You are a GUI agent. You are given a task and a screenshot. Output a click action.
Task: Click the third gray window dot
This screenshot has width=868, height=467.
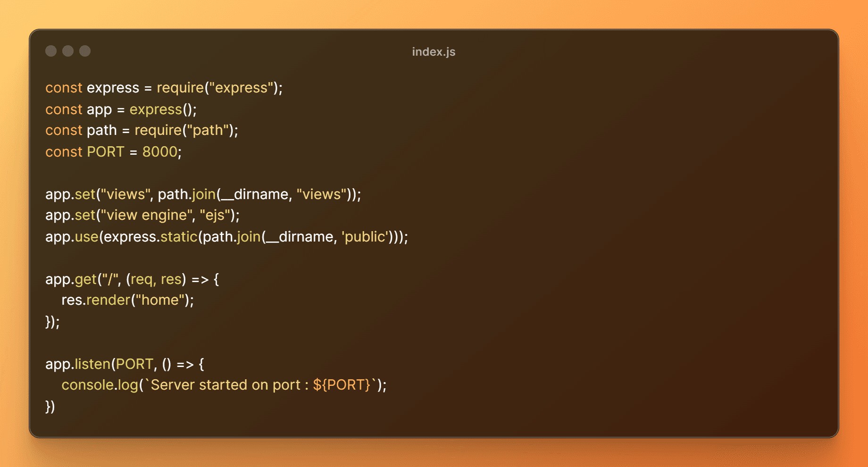[85, 51]
